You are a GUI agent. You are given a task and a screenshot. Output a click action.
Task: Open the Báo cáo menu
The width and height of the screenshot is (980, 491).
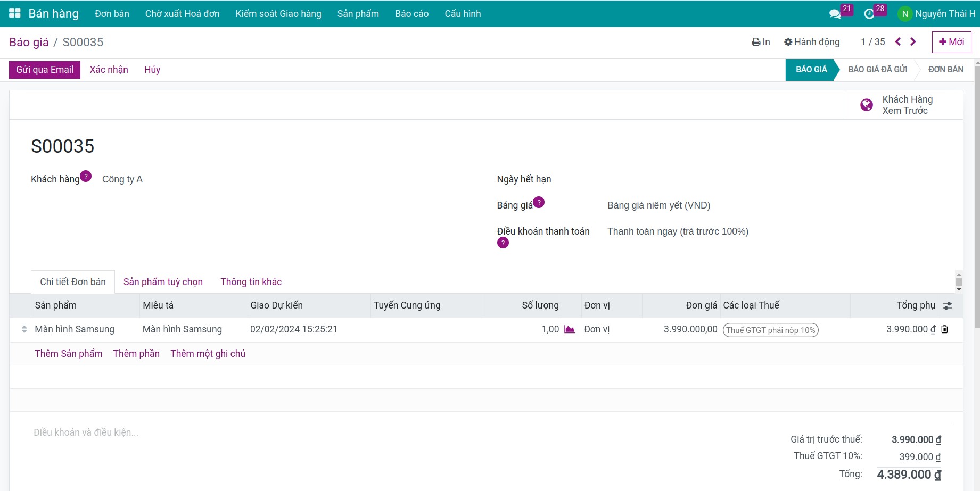(411, 14)
